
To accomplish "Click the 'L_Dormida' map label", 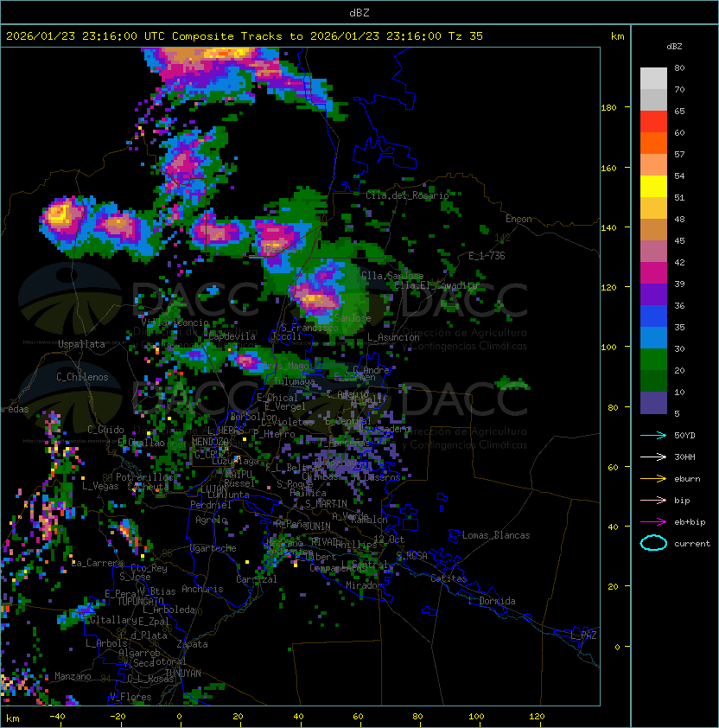I will point(492,601).
